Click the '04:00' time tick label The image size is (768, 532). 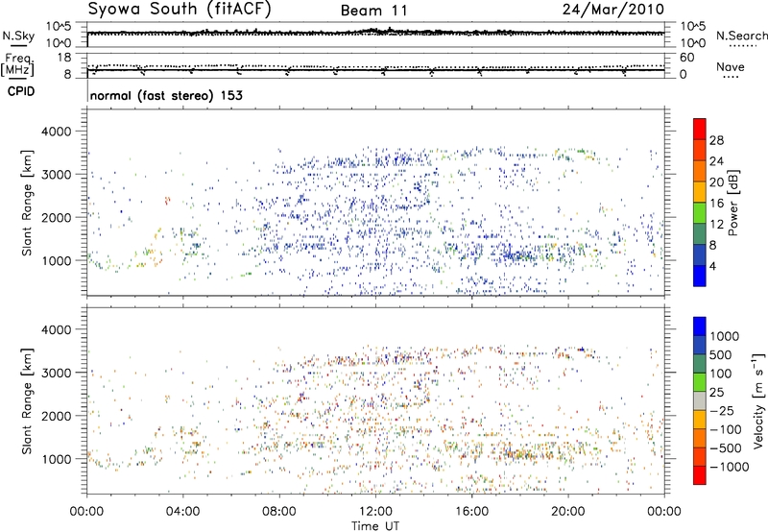click(x=183, y=512)
